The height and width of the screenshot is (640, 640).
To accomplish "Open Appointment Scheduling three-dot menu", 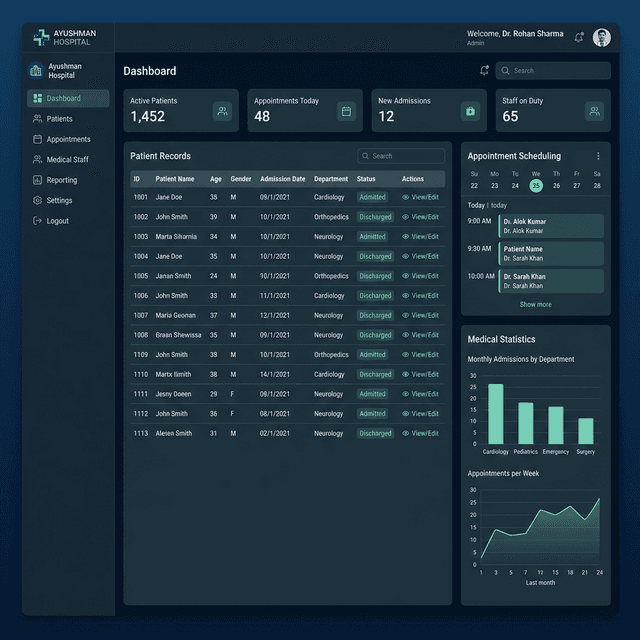I will (x=598, y=156).
